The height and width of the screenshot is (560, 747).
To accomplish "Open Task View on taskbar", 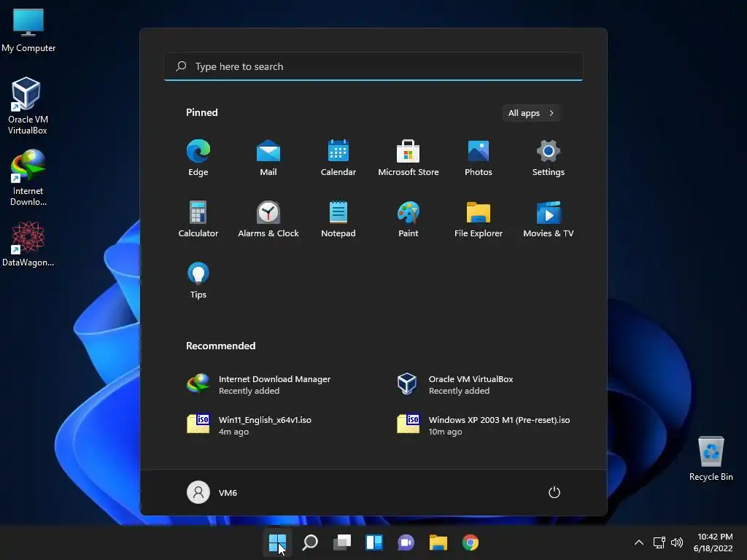I will click(342, 542).
